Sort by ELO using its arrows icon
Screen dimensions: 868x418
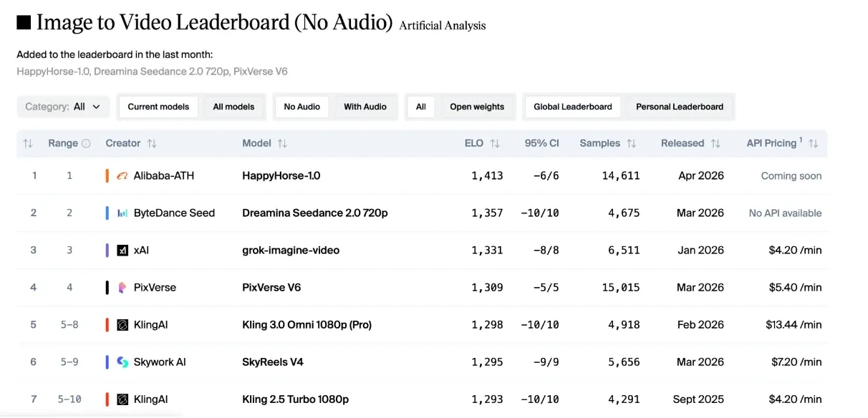(495, 144)
